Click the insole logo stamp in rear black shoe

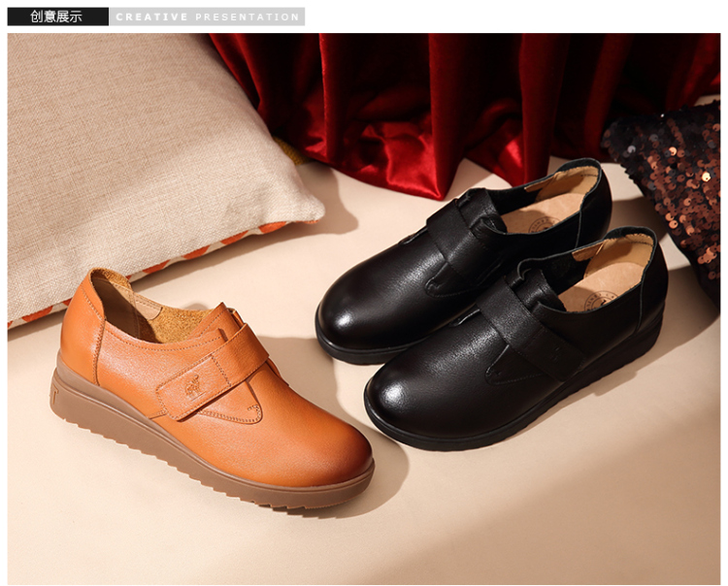[x=542, y=224]
